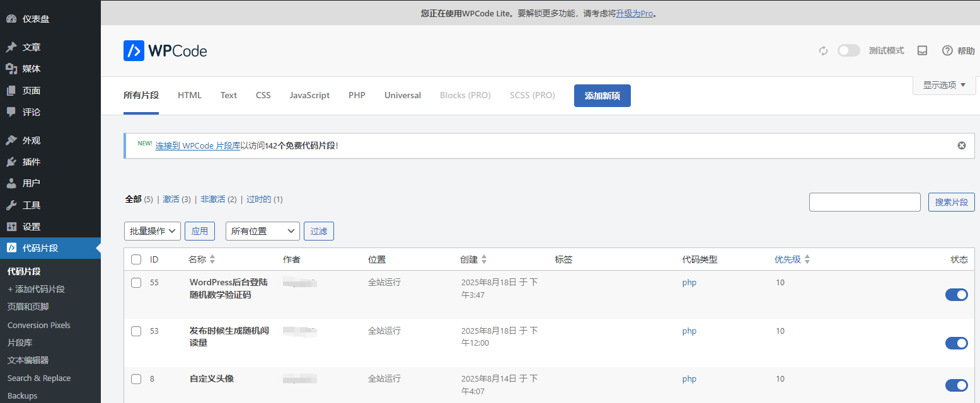Screen dimensions: 980x403
Task: Filter snippets by 非激活 (2)
Action: 219,200
